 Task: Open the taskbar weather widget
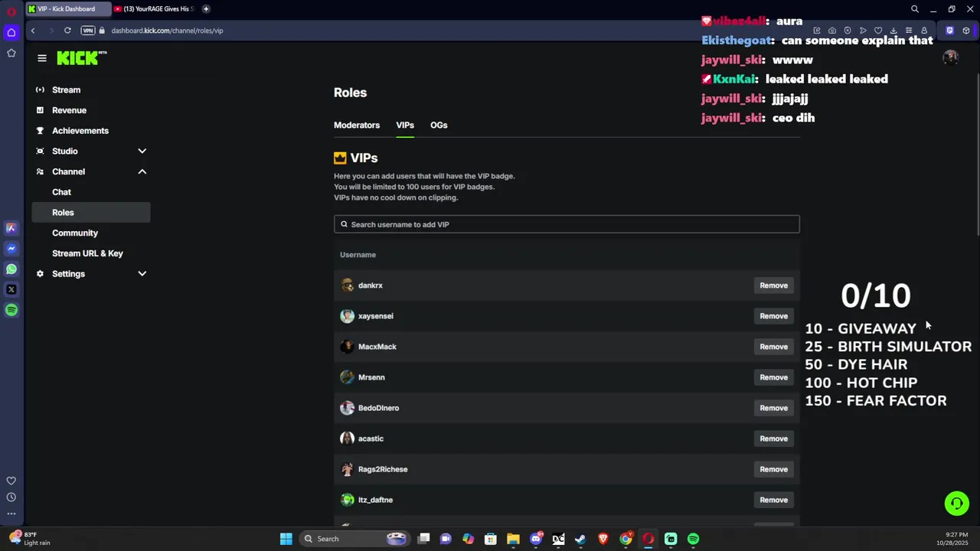pyautogui.click(x=31, y=539)
